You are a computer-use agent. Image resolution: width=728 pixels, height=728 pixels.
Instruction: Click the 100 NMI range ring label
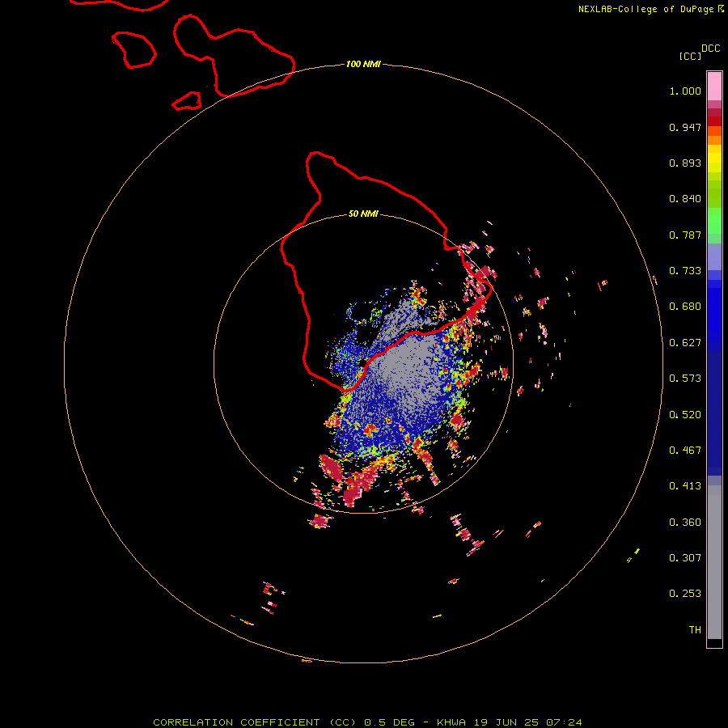tap(363, 64)
